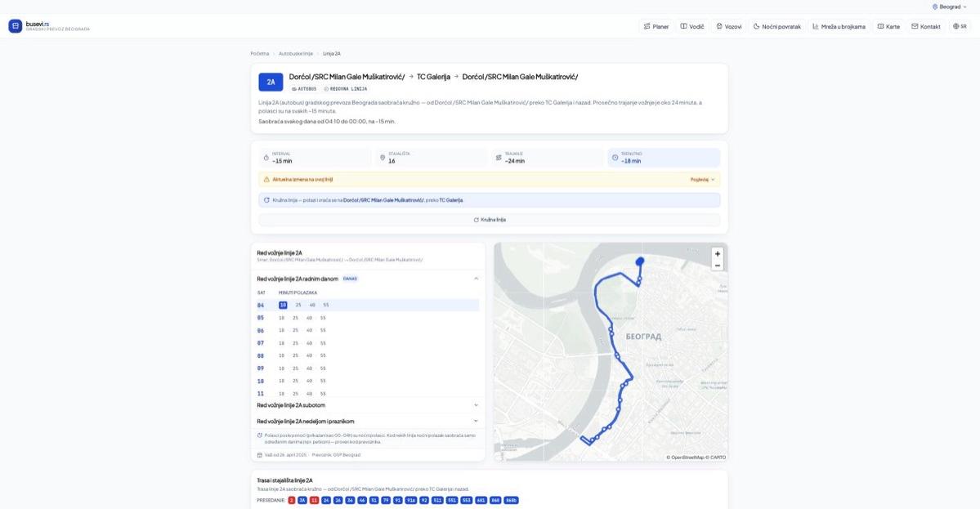The image size is (980, 509).
Task: Click the Trajanje route icon
Action: tap(499, 158)
